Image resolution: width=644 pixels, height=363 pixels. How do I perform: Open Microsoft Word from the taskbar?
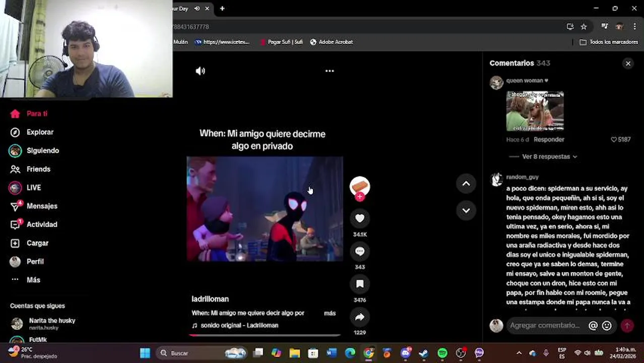332,353
